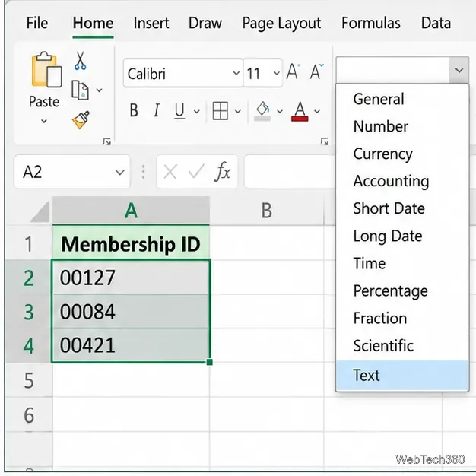Choose Accounting format option

tap(402, 181)
